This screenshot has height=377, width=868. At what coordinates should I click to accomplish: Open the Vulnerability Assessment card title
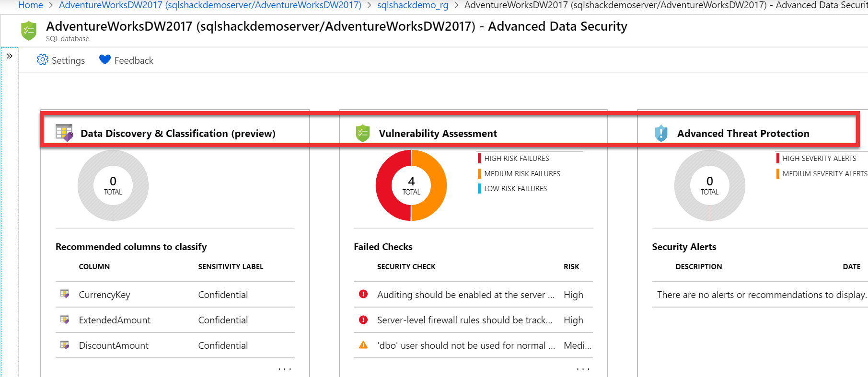(438, 134)
